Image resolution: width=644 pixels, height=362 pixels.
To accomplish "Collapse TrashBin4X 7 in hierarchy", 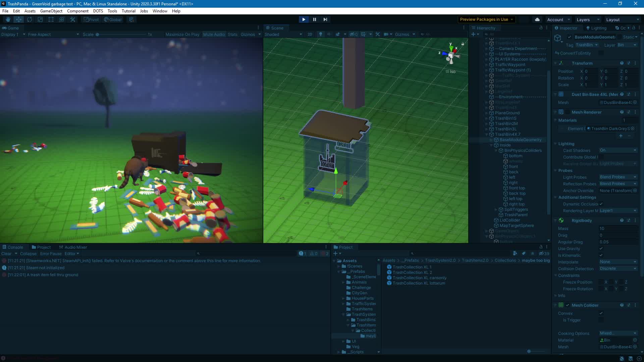I will tap(487, 134).
